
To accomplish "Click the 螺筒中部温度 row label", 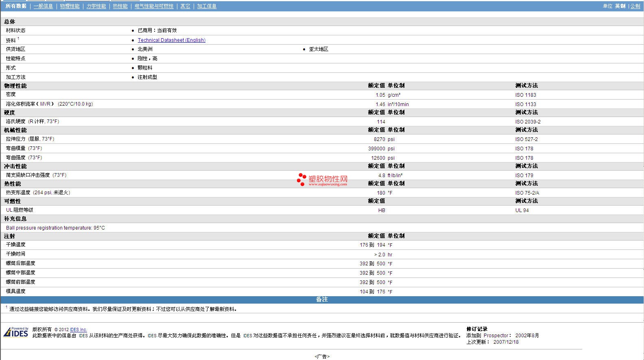I will tap(20, 273).
